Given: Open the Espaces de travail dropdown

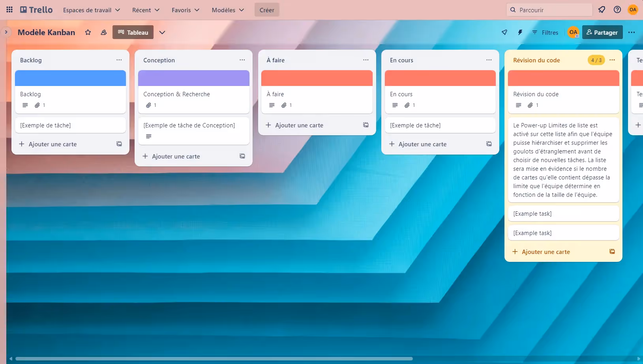Looking at the screenshot, I should (91, 10).
